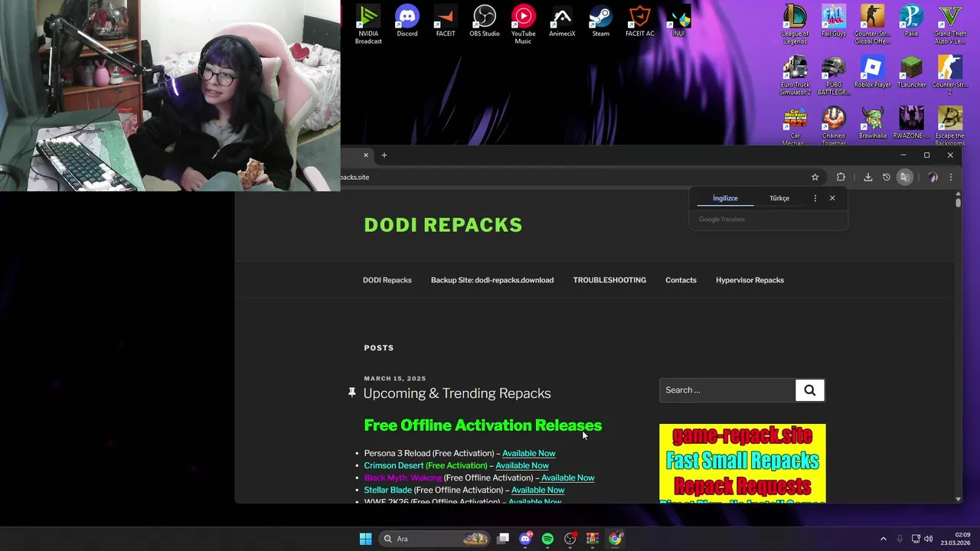Open PUBG BATTLEGROUNDS desktop shortcut
This screenshot has width=980, height=551.
[834, 76]
